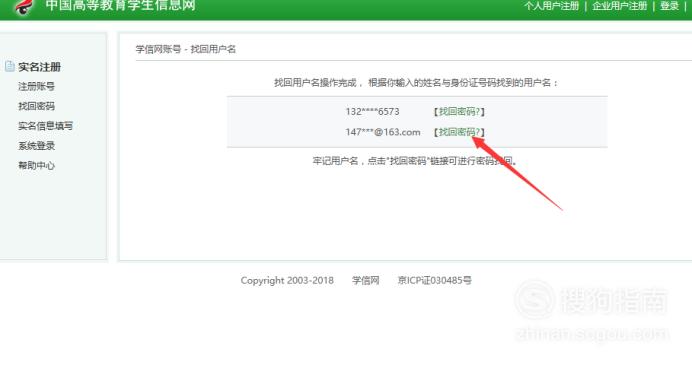Click the 实名注册 sidebar heading

tap(39, 67)
